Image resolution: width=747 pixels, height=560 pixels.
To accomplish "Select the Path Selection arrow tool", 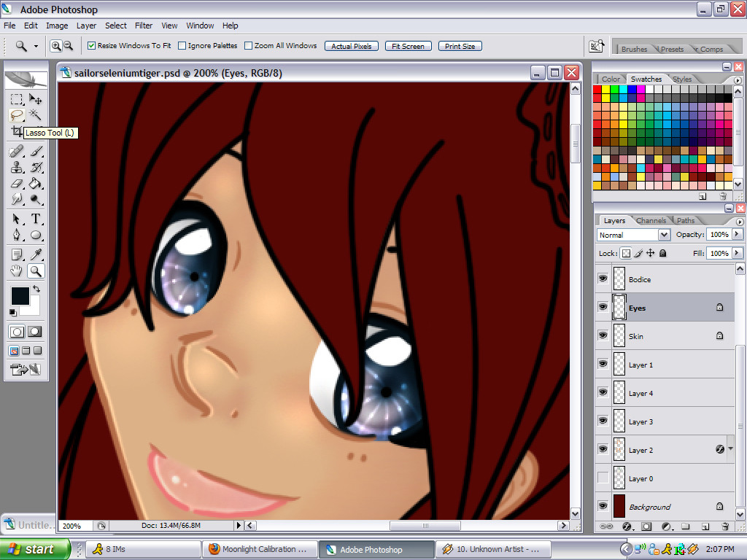I will coord(17,219).
